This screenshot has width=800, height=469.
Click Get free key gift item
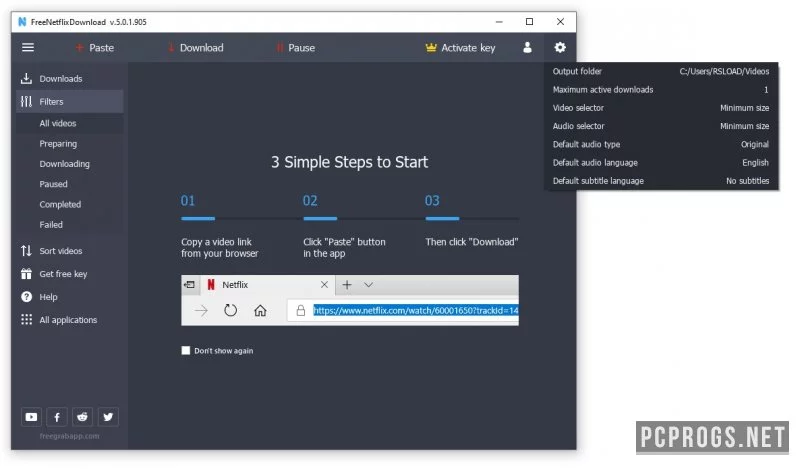point(70,274)
